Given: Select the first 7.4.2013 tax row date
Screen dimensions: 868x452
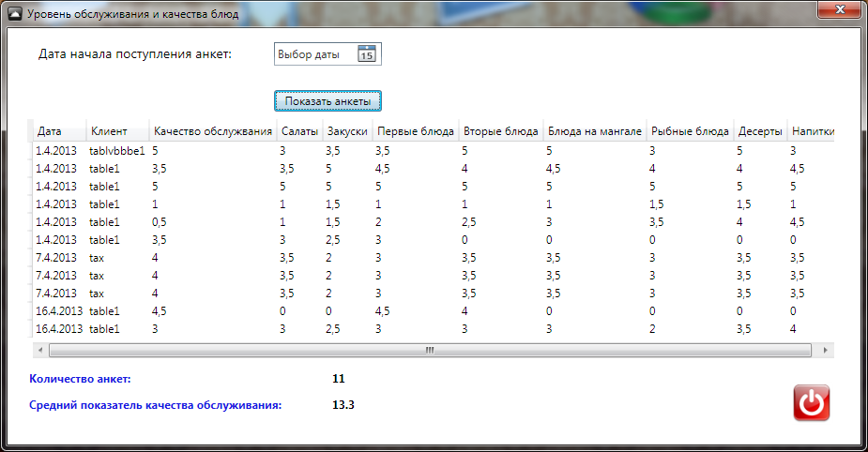Looking at the screenshot, I should 56,257.
